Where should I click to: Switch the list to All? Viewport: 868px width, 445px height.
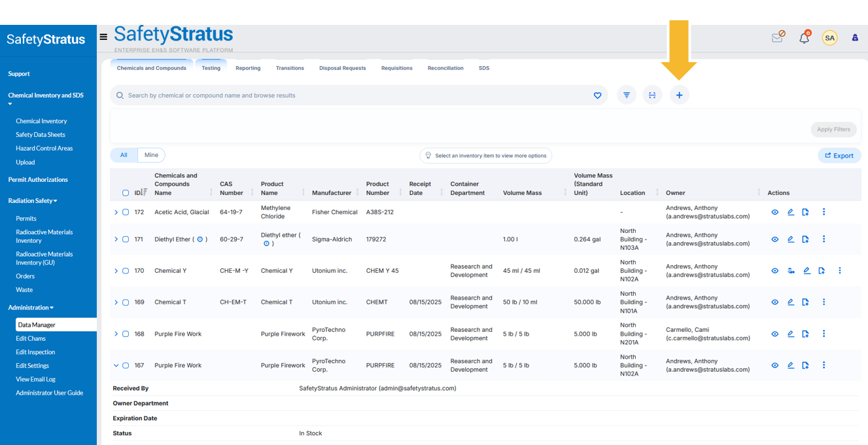click(124, 155)
